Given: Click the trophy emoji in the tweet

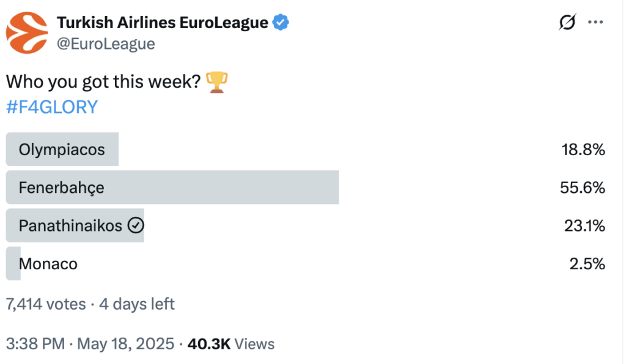Looking at the screenshot, I should [x=217, y=82].
